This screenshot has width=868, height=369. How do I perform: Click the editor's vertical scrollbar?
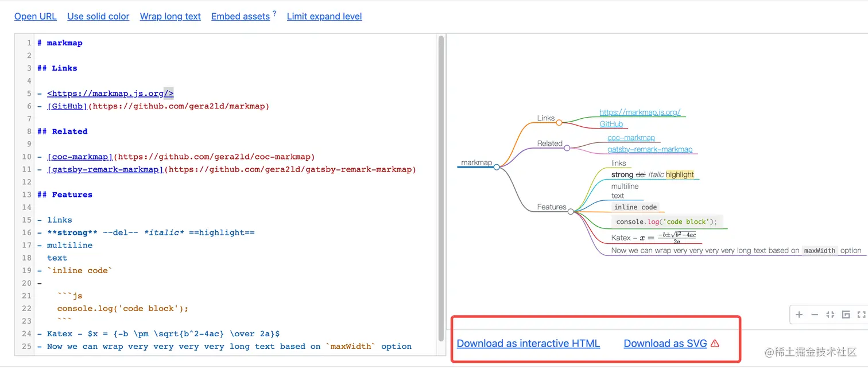click(441, 188)
